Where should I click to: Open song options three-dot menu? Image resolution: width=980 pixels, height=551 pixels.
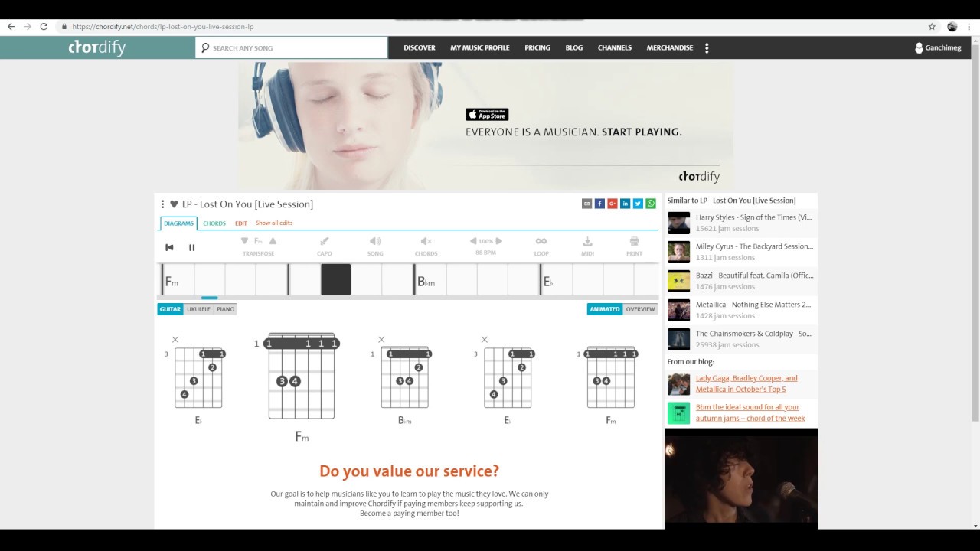162,204
